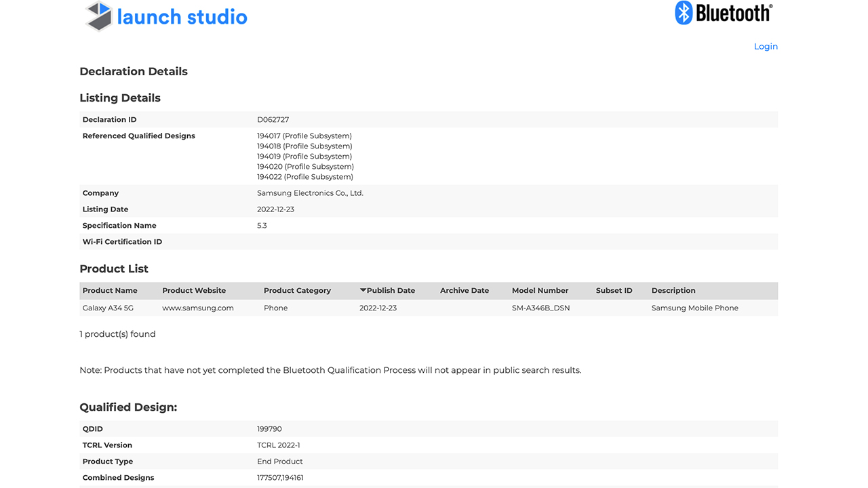Click the Bluetooth logo
The image size is (868, 488).
pos(723,13)
